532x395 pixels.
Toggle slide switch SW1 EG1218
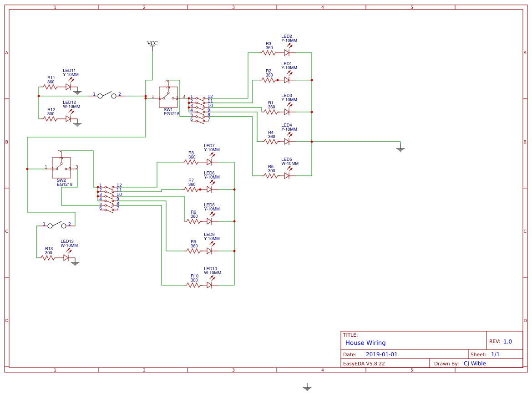click(167, 97)
